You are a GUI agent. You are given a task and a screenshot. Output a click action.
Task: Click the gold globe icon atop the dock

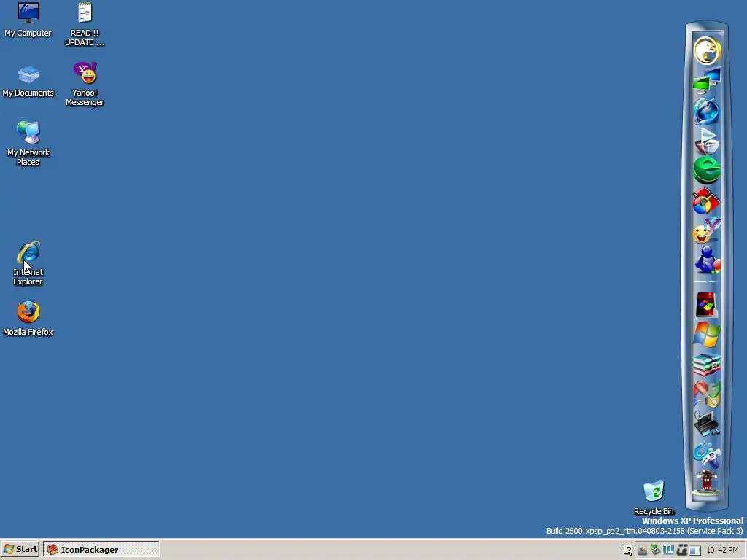707,50
